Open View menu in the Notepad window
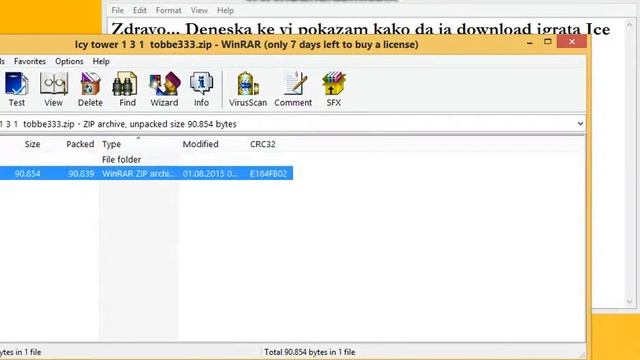 point(199,11)
